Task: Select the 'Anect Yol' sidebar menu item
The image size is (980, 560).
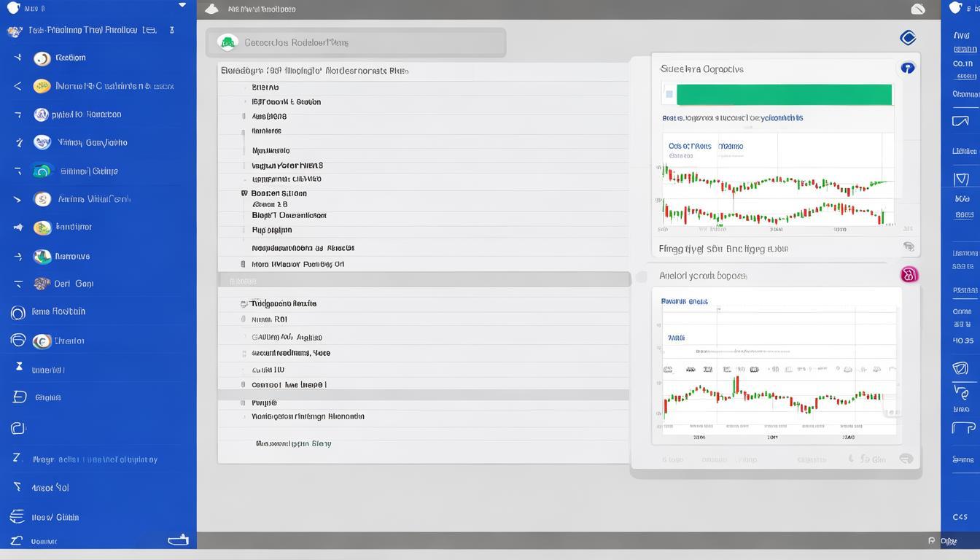Action: (50, 488)
